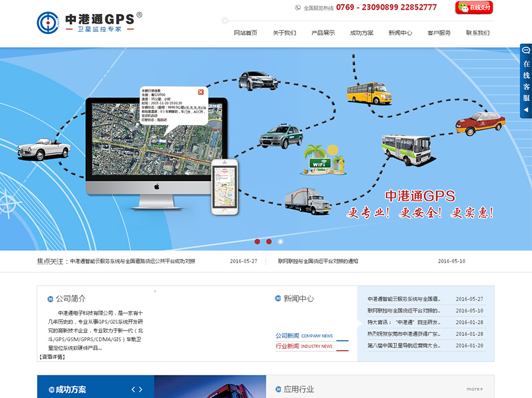Click the bullet icon beside 新闻中心 heading
The width and height of the screenshot is (532, 398).
pyautogui.click(x=278, y=298)
